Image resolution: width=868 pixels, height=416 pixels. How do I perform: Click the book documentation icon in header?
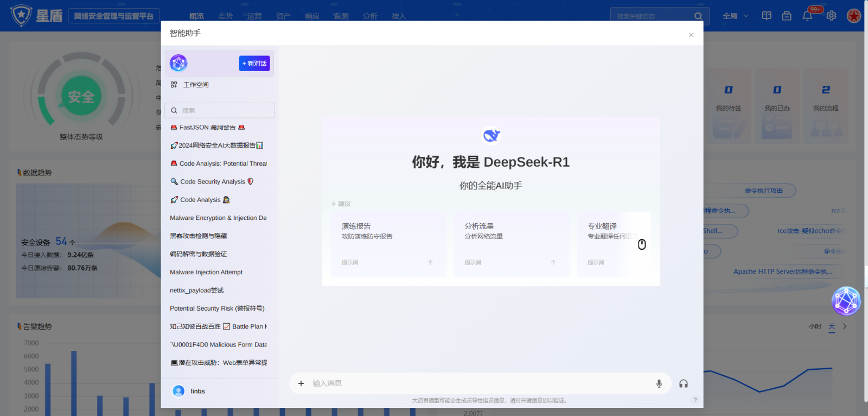coord(767,16)
